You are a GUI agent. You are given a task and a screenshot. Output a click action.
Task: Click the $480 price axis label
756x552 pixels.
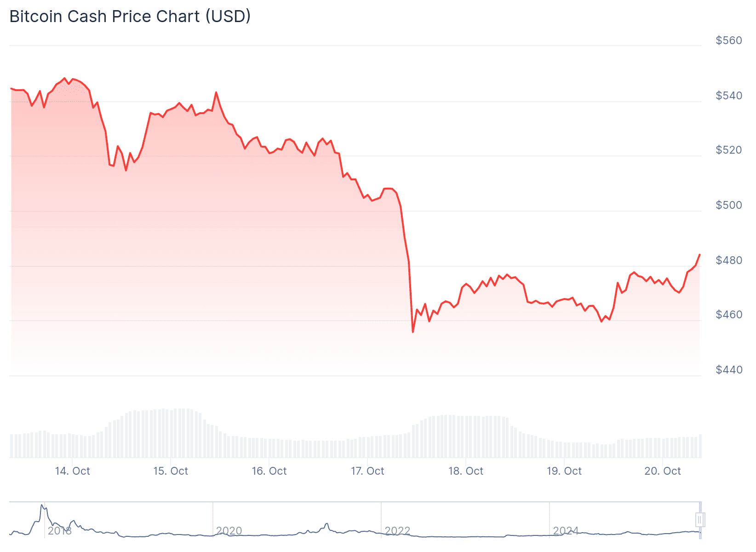point(729,260)
